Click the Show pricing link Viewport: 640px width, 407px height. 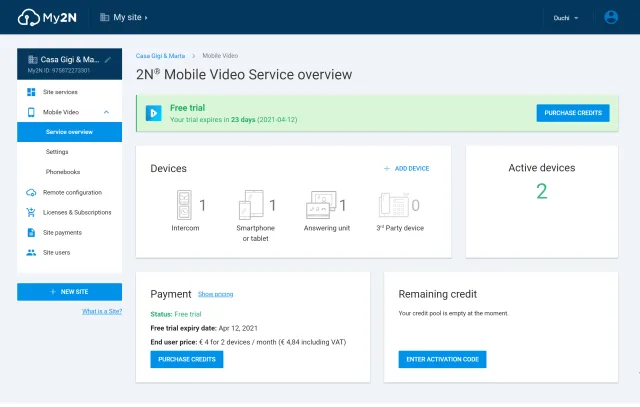pos(215,294)
